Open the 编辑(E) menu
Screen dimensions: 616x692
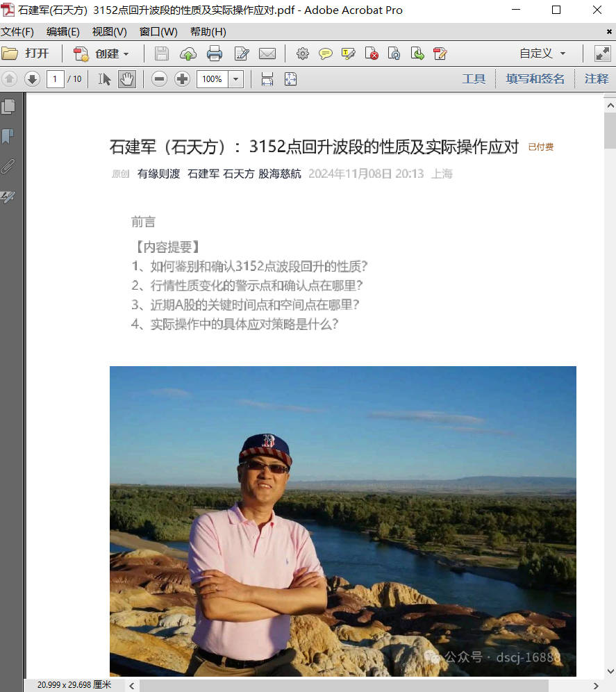63,32
